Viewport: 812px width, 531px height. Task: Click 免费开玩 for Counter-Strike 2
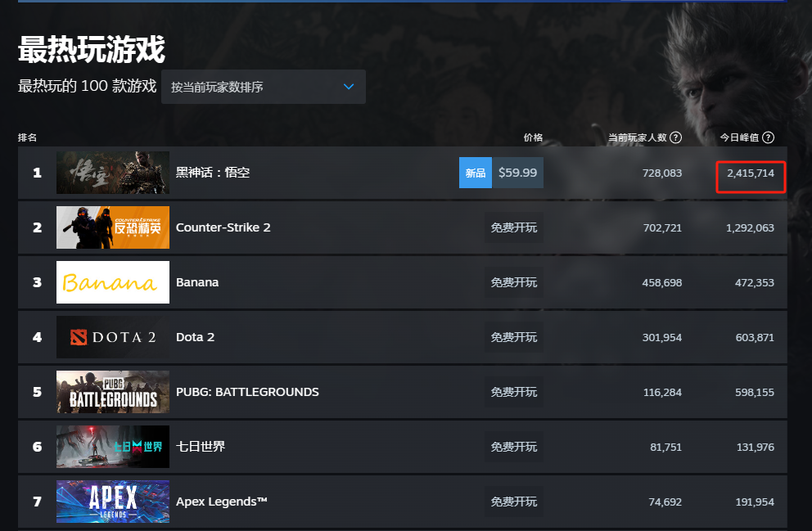514,227
